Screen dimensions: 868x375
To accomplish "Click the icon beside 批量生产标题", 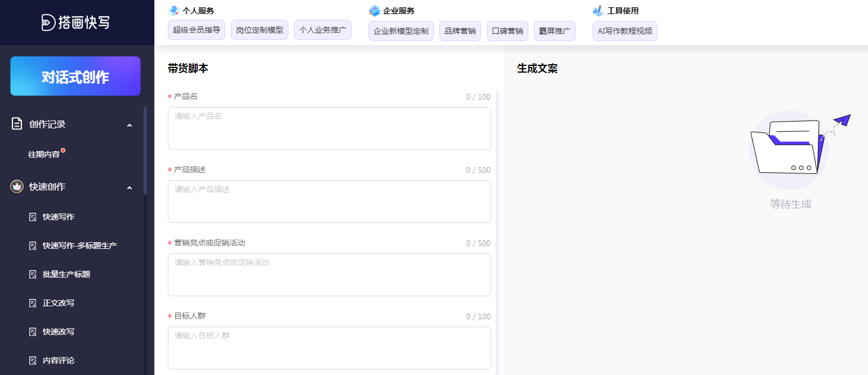I will click(x=33, y=274).
